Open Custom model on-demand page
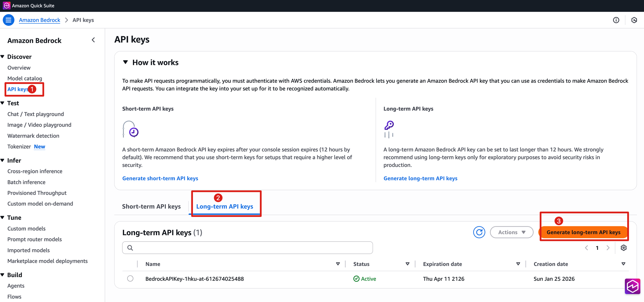Screen dimensions: 644x302 (x=40, y=204)
